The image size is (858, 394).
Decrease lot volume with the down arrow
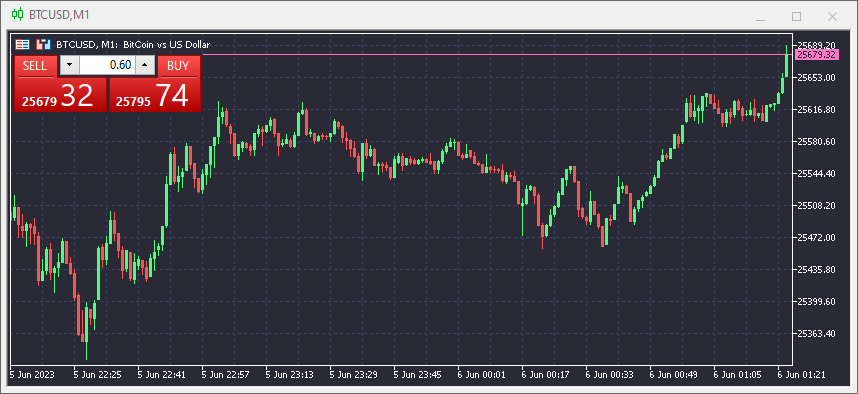click(69, 66)
